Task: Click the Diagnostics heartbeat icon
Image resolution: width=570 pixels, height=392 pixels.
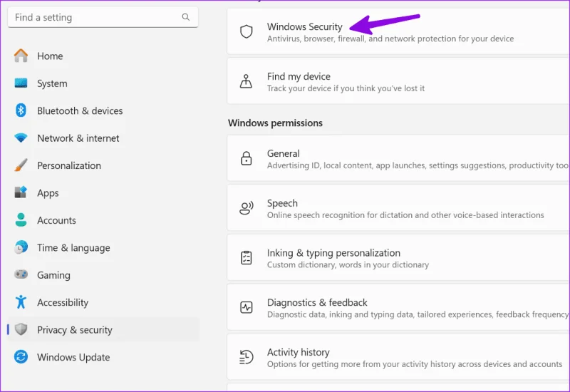Action: 247,307
